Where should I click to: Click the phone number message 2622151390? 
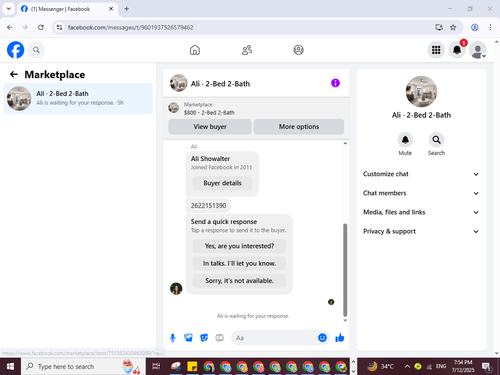(208, 205)
